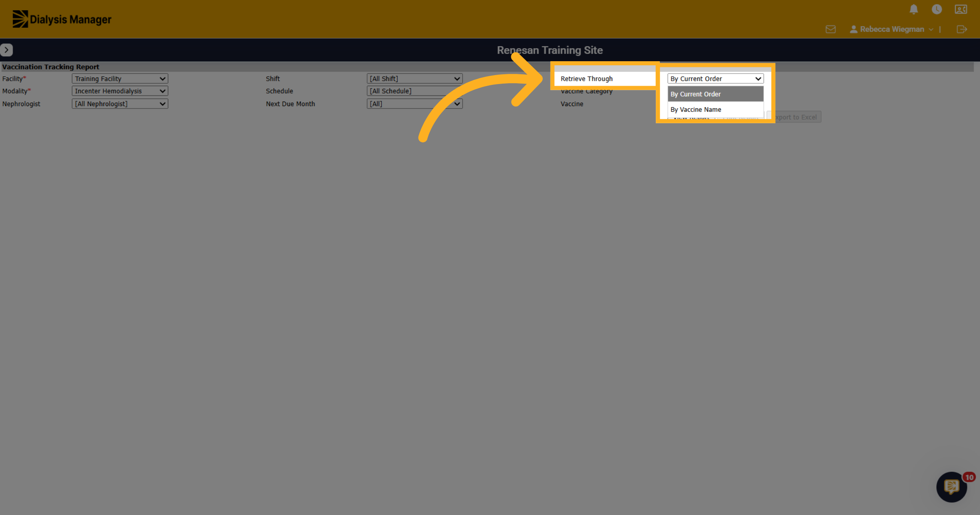This screenshot has width=980, height=515.
Task: Expand the sidebar with arrow button
Action: point(7,50)
